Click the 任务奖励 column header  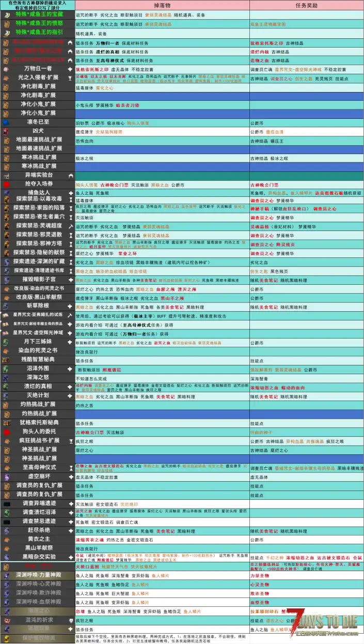click(x=306, y=5)
